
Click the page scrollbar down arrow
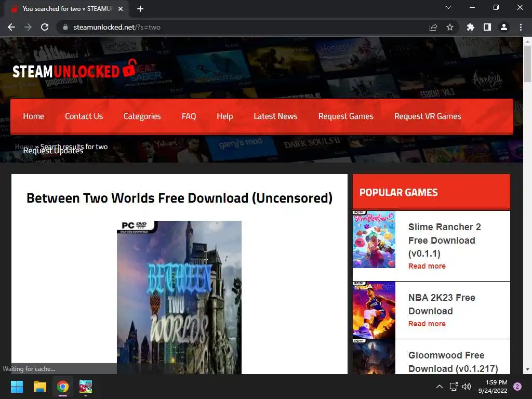click(x=527, y=369)
